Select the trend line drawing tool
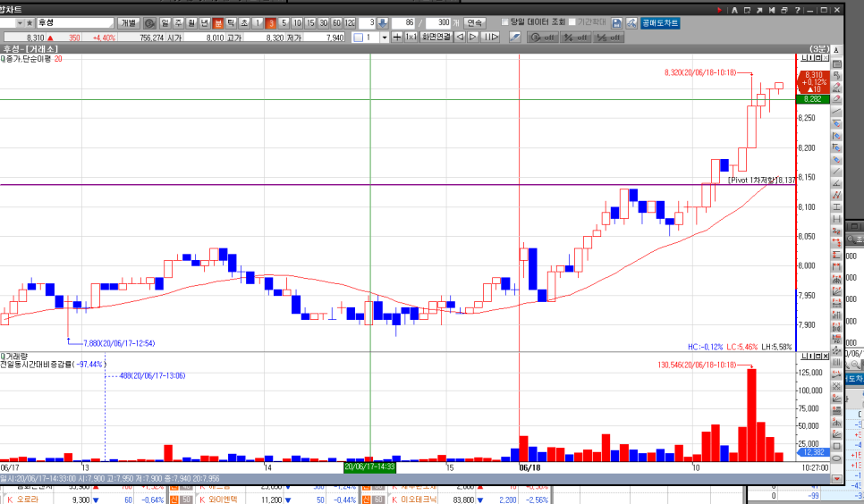This screenshot has width=864, height=504. pyautogui.click(x=836, y=112)
